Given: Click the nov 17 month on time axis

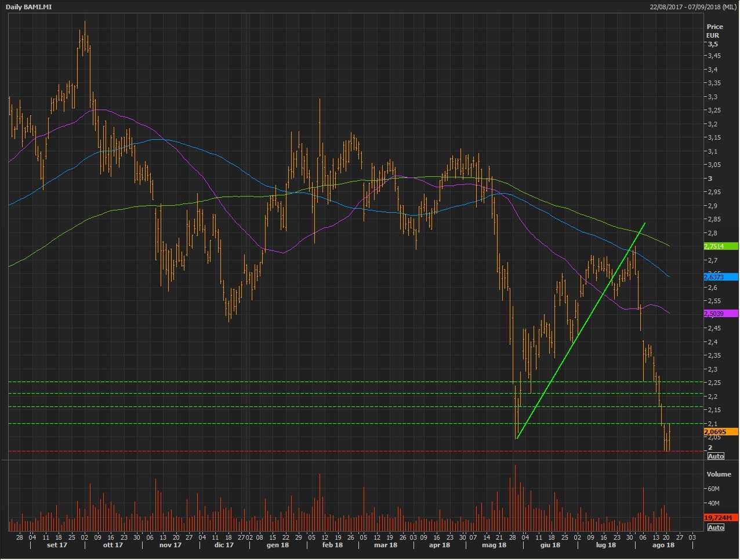Looking at the screenshot, I should coord(171,545).
